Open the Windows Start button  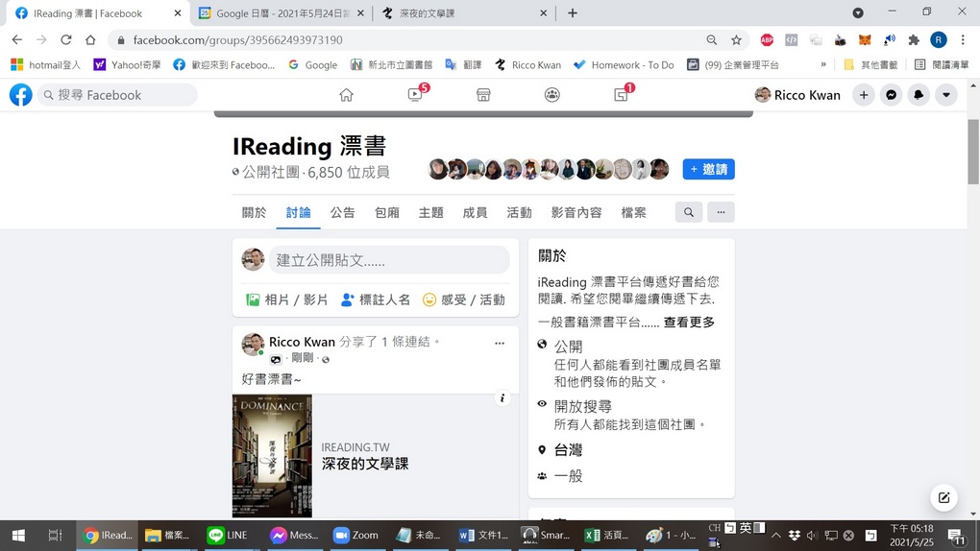[x=19, y=536]
